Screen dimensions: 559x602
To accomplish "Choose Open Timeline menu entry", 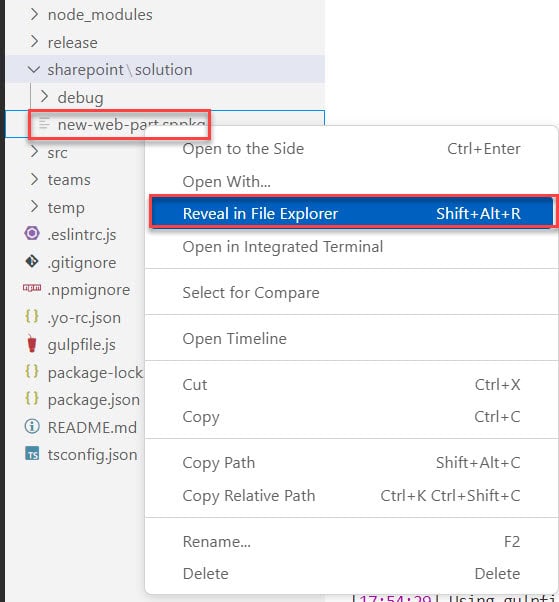I will pos(351,339).
